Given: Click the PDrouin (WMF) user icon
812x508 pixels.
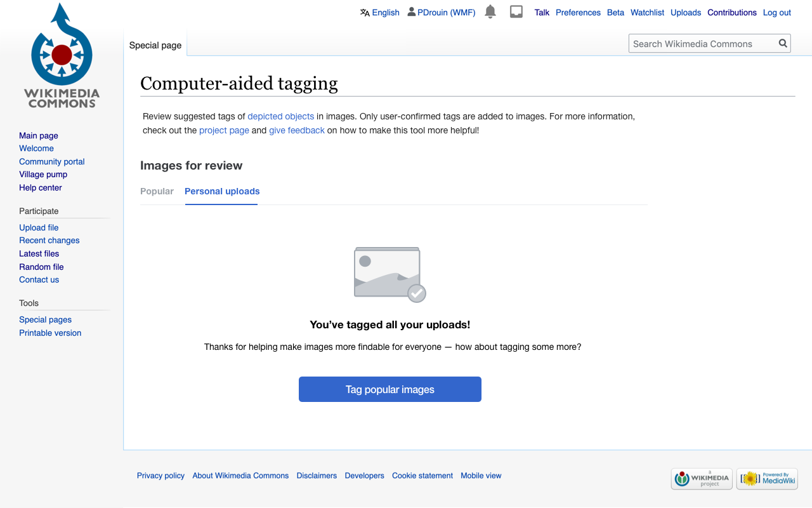Looking at the screenshot, I should (412, 12).
